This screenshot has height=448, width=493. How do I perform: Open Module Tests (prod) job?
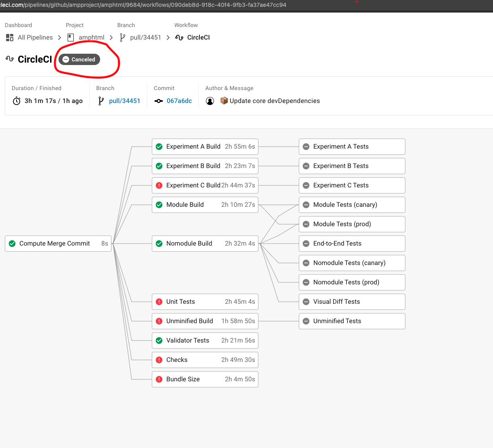352,224
